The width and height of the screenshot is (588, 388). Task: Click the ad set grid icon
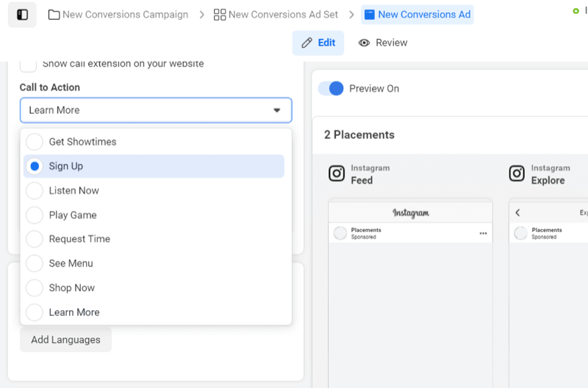click(x=220, y=15)
